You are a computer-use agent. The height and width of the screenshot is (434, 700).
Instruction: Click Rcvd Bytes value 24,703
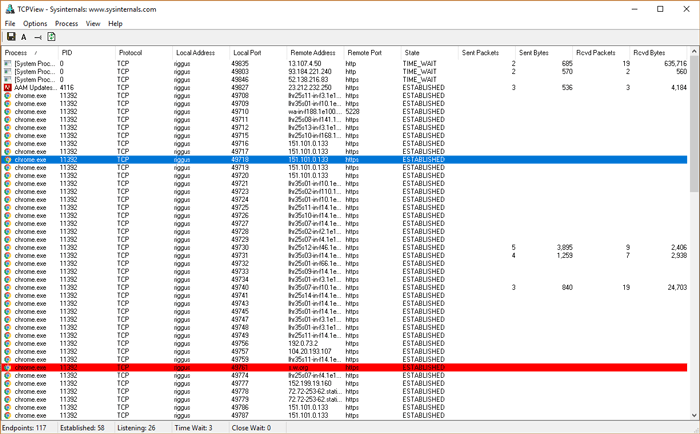pos(677,288)
